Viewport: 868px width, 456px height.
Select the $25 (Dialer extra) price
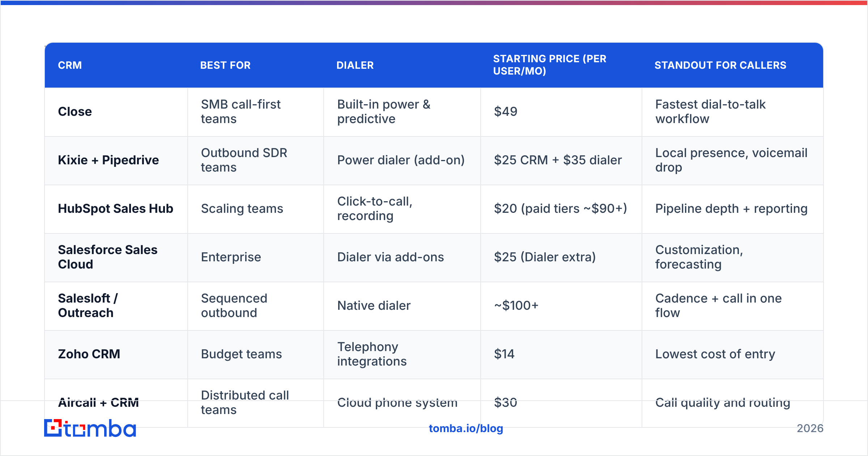pos(561,257)
